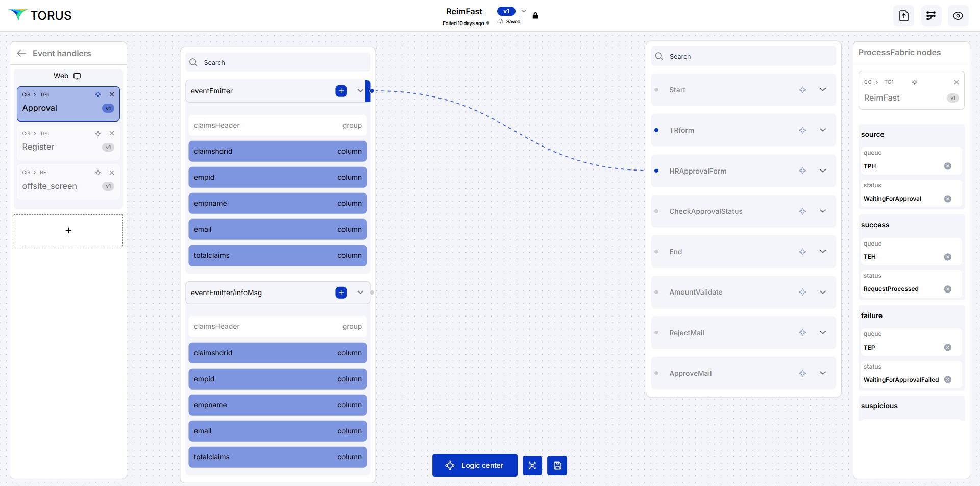Toggle the empname column under eventEmitter
This screenshot has width=980, height=486.
click(x=278, y=203)
